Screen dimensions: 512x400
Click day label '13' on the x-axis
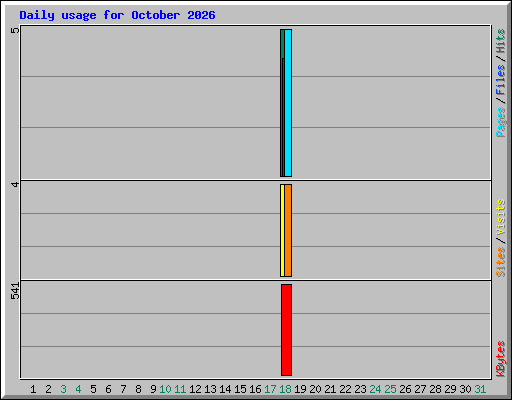[210, 389]
